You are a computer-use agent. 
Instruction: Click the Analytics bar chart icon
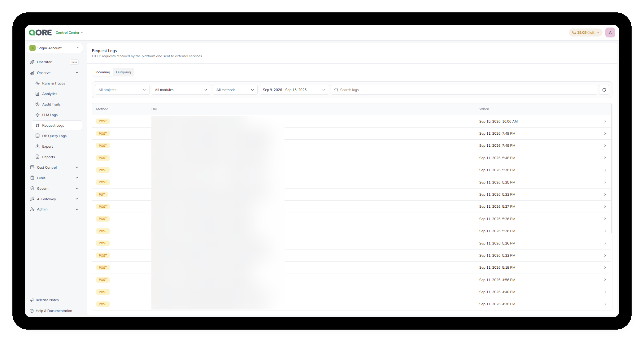point(37,94)
